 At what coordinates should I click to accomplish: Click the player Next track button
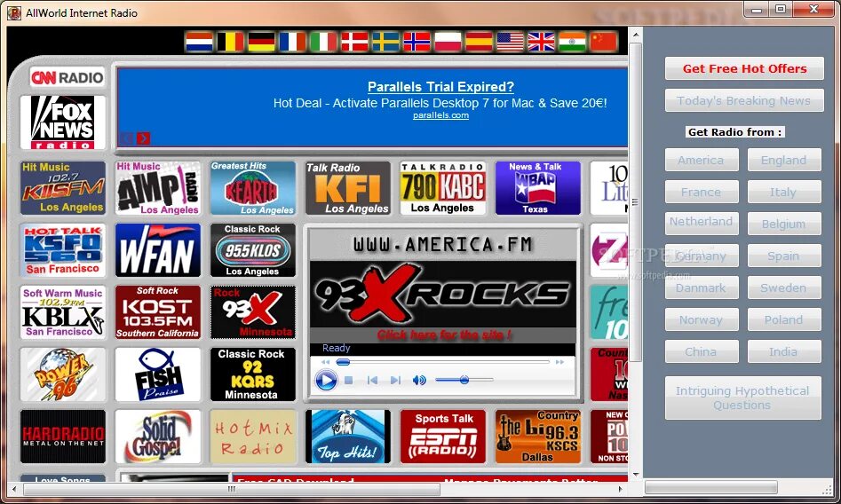coord(395,380)
